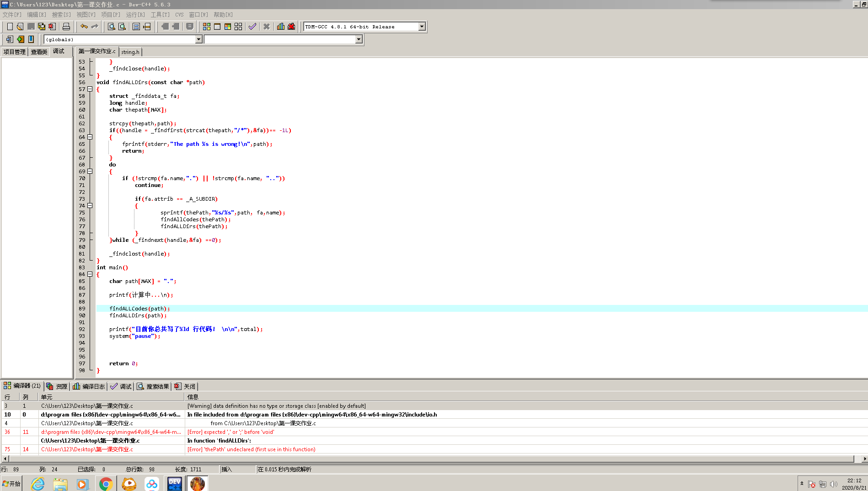Open the 搜索结果 bottom tab
The height and width of the screenshot is (491, 868).
(153, 386)
